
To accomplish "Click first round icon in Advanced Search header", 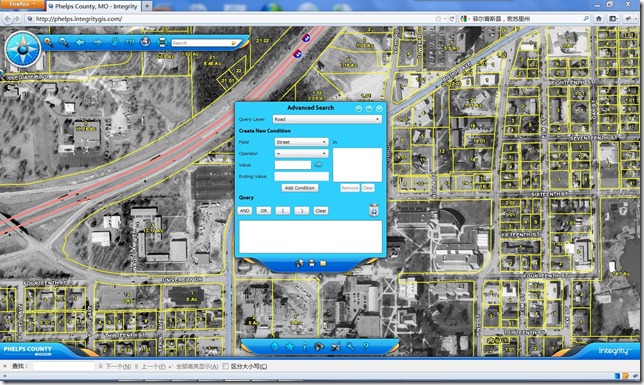I will point(359,108).
